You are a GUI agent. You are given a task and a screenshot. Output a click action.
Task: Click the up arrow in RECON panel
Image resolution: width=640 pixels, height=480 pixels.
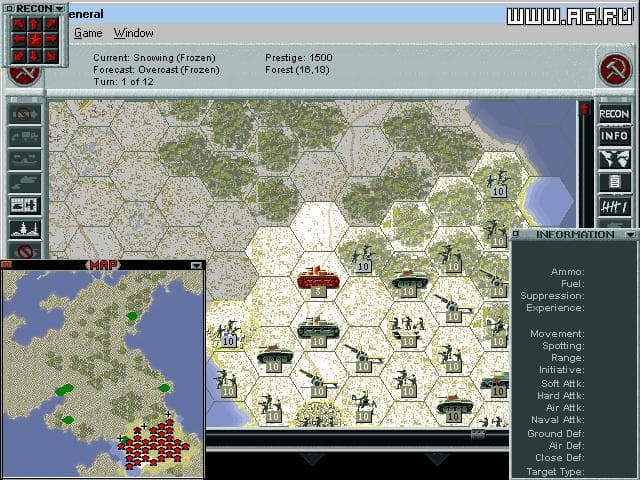[x=35, y=24]
